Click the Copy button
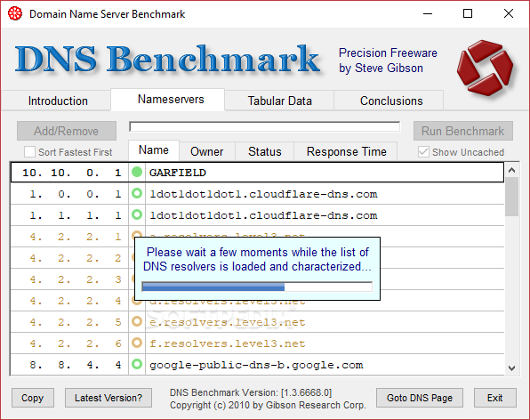This screenshot has width=530, height=420. pos(33,398)
